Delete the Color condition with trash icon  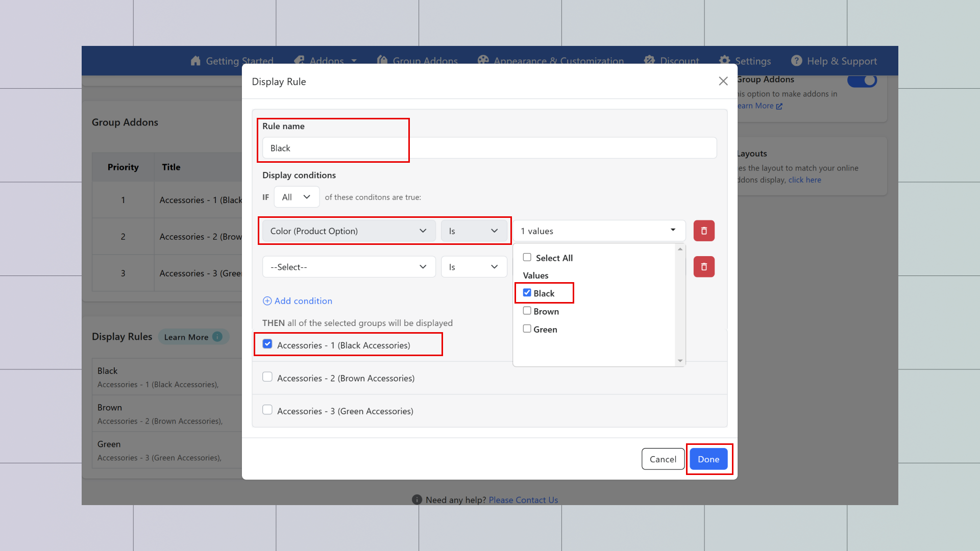click(704, 231)
